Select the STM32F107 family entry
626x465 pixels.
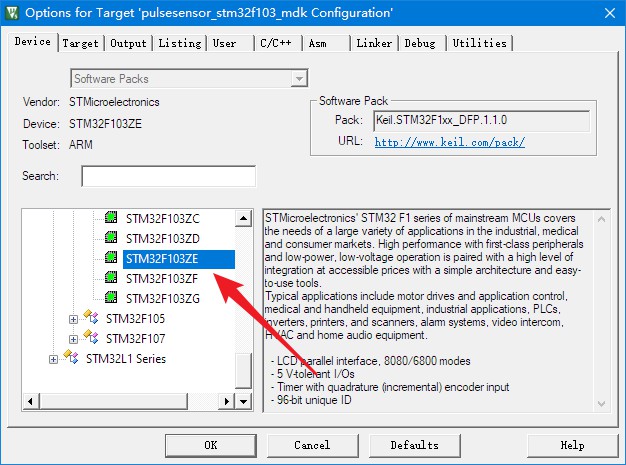(x=135, y=338)
